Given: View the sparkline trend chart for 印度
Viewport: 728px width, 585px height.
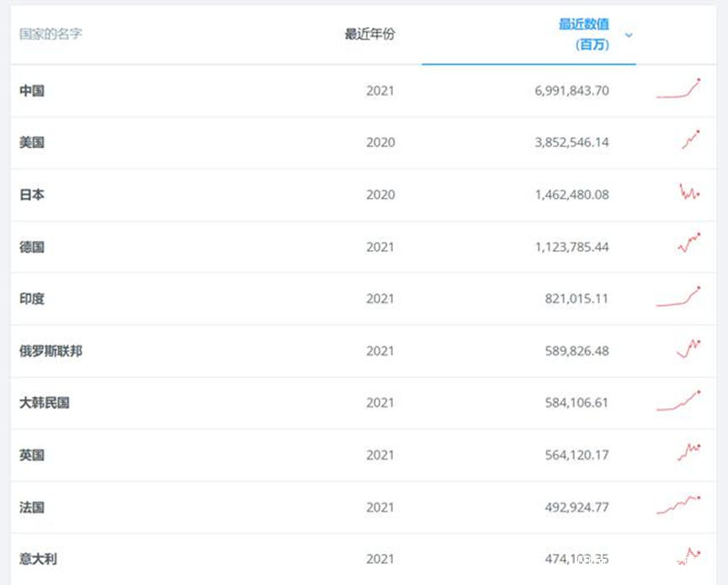Looking at the screenshot, I should point(678,296).
